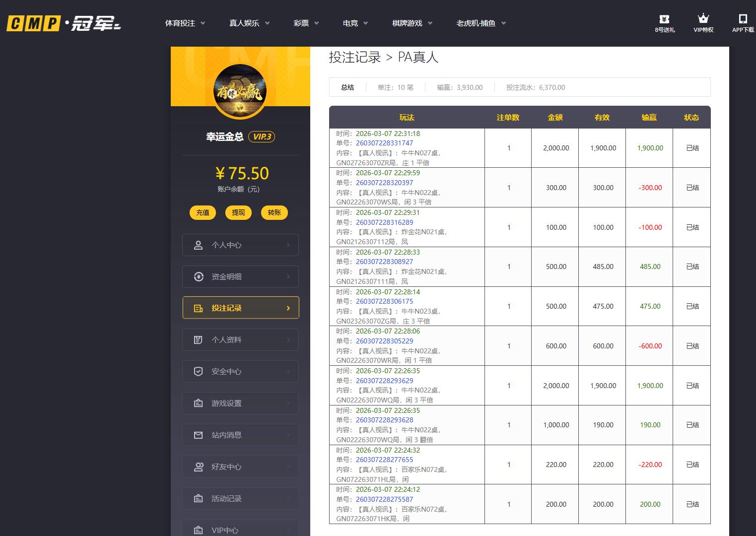Open the 棋牌游戏 dropdown arrow
756x536 pixels.
pos(430,23)
